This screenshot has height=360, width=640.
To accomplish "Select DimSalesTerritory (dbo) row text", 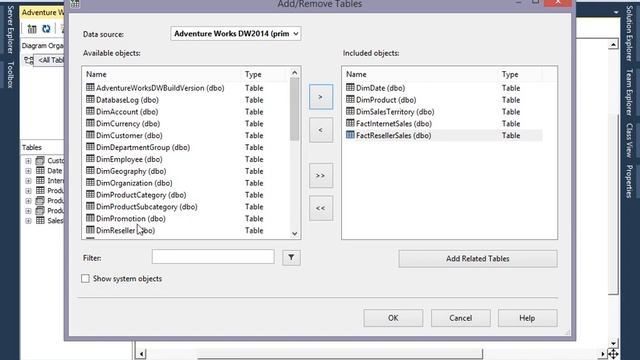I will (395, 111).
